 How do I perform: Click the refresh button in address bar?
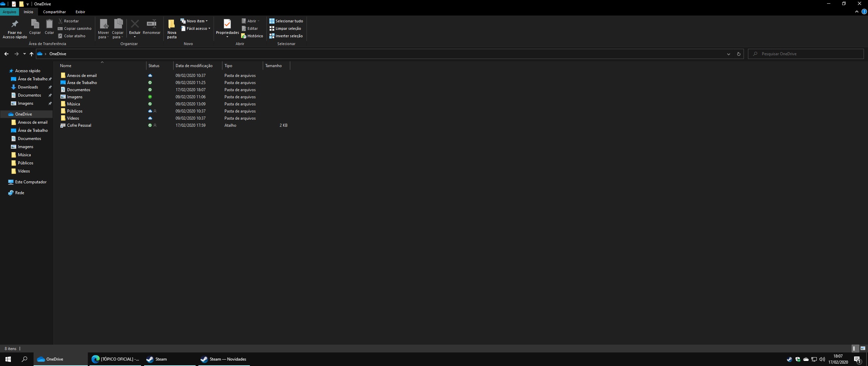(x=738, y=54)
